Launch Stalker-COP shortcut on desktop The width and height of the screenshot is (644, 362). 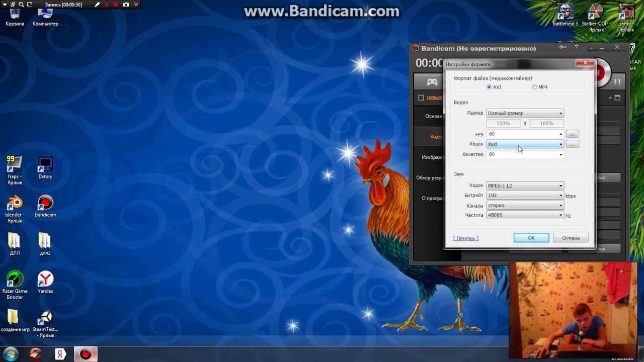click(596, 18)
